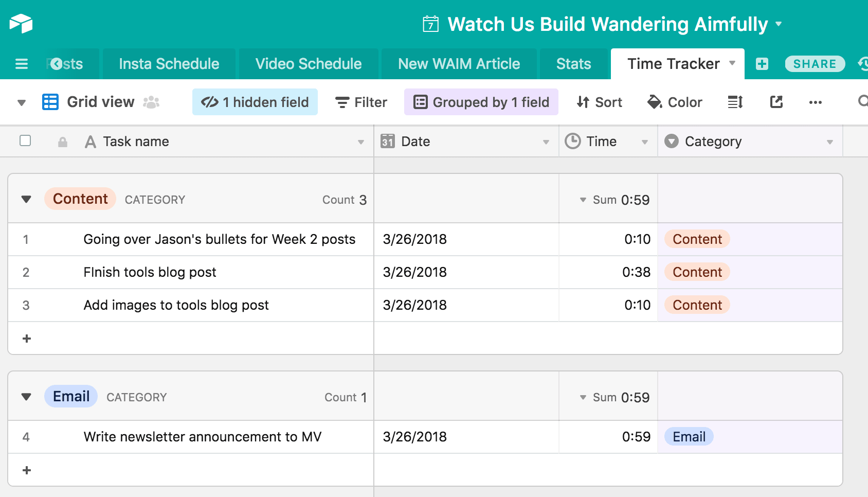The image size is (868, 497).
Task: Click the 0:59 time cell in row 4
Action: click(608, 437)
